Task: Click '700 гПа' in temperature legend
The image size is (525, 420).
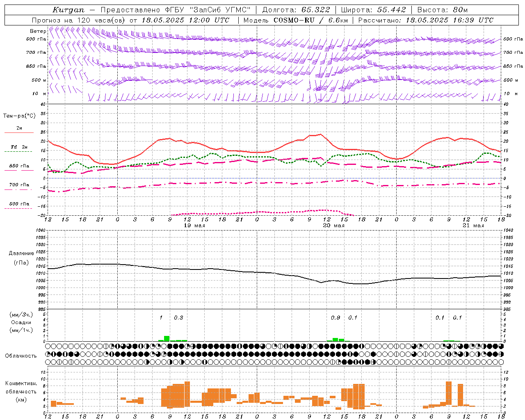Action: (x=19, y=185)
